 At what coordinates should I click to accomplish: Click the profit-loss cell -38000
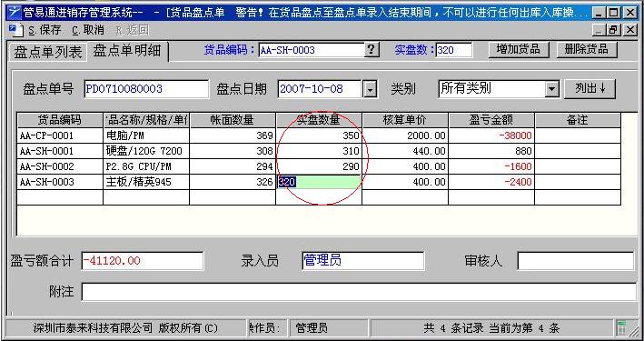coord(491,135)
